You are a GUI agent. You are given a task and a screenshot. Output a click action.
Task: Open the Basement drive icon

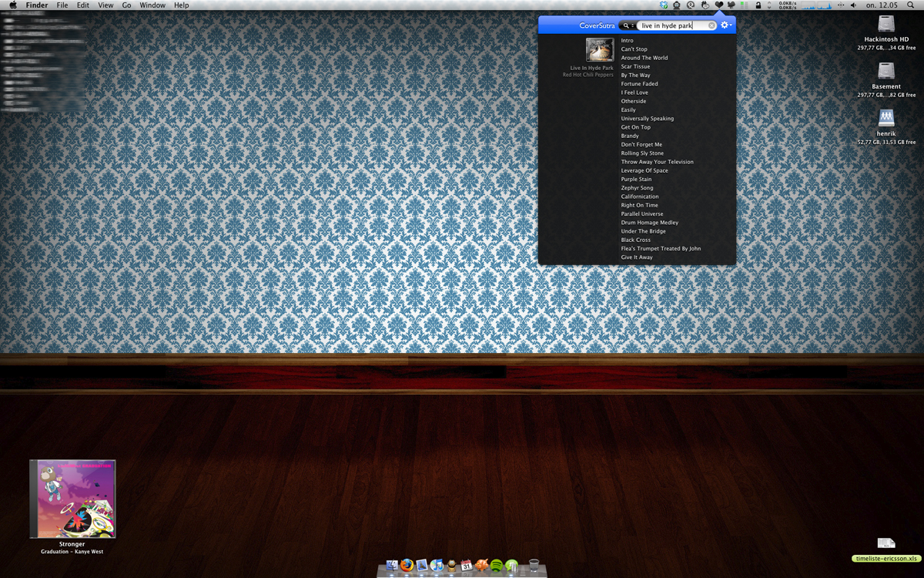pyautogui.click(x=886, y=72)
